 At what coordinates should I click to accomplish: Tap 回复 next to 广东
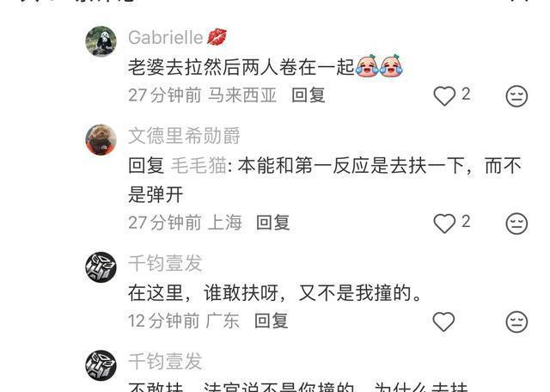272,321
